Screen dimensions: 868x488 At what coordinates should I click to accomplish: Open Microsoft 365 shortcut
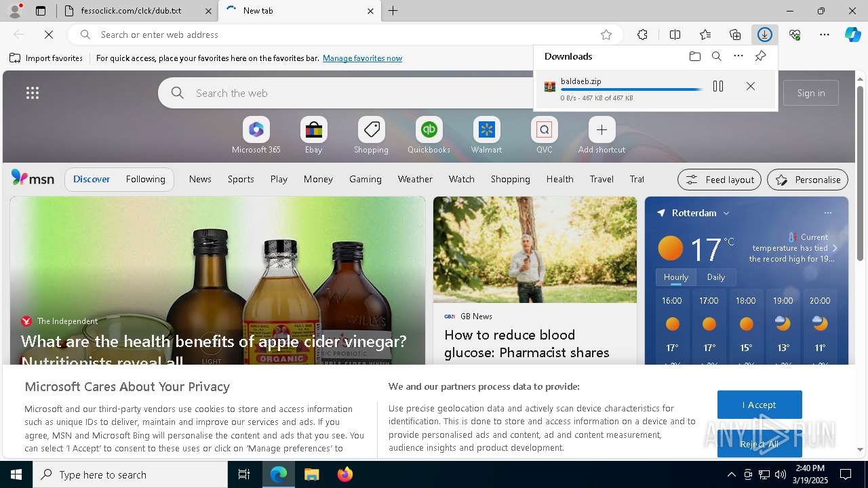256,136
